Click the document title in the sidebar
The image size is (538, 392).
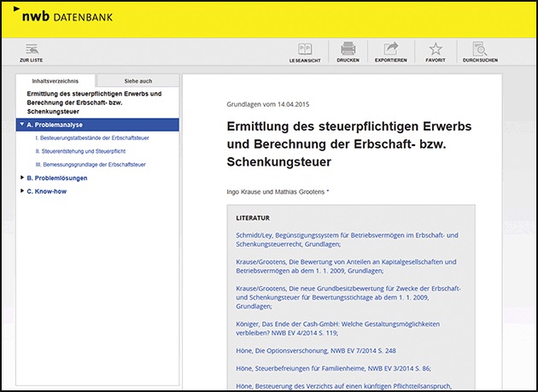coord(94,102)
